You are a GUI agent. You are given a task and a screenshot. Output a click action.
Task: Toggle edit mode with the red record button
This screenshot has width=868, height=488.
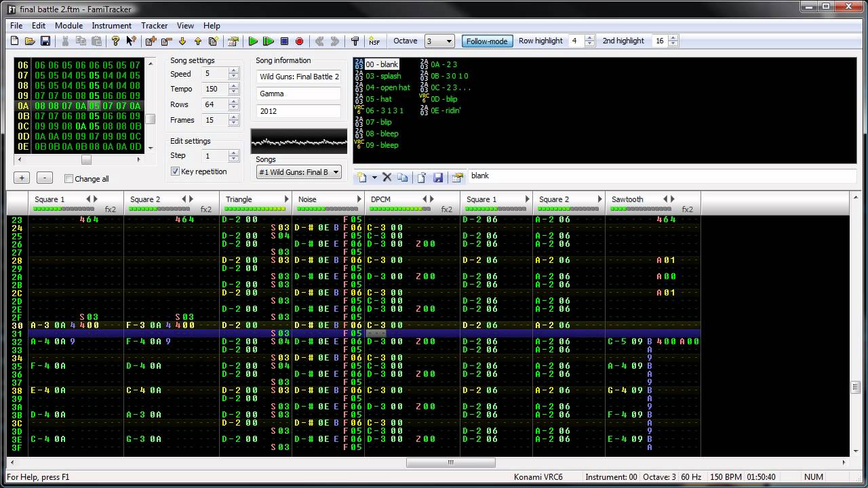(x=300, y=41)
